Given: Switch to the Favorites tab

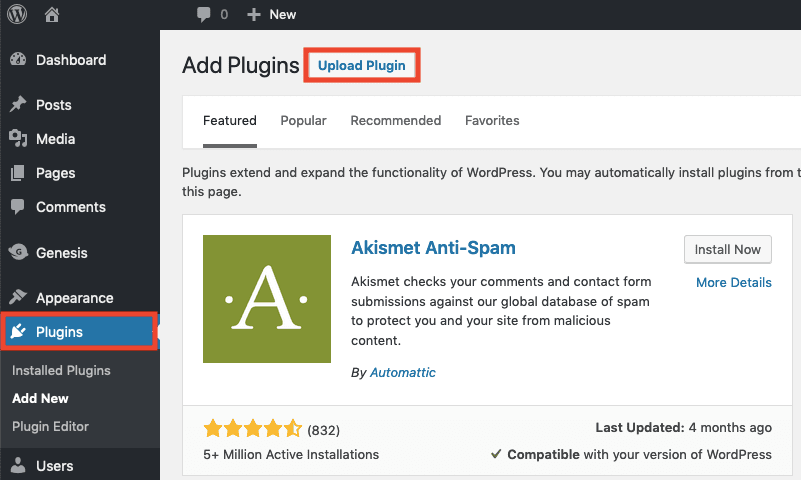Looking at the screenshot, I should (x=492, y=121).
